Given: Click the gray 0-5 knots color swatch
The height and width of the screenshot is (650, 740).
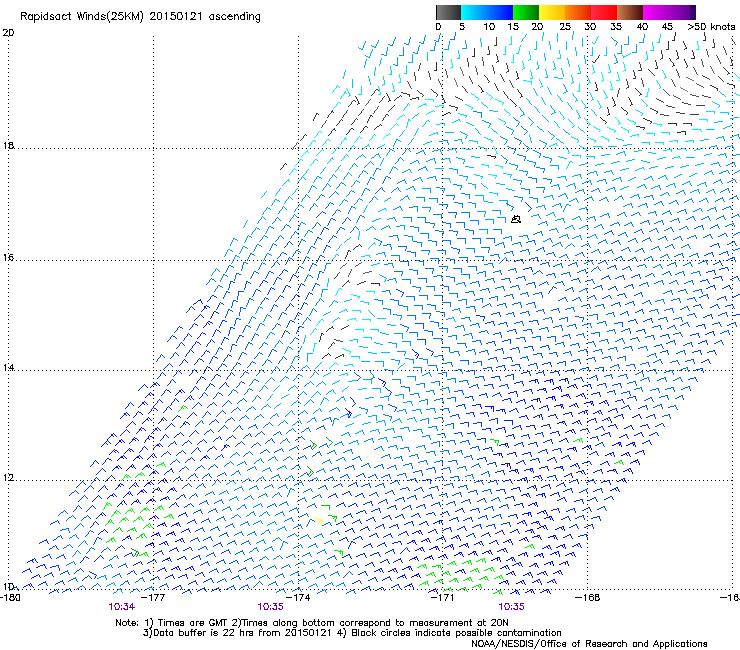Looking at the screenshot, I should [x=448, y=12].
